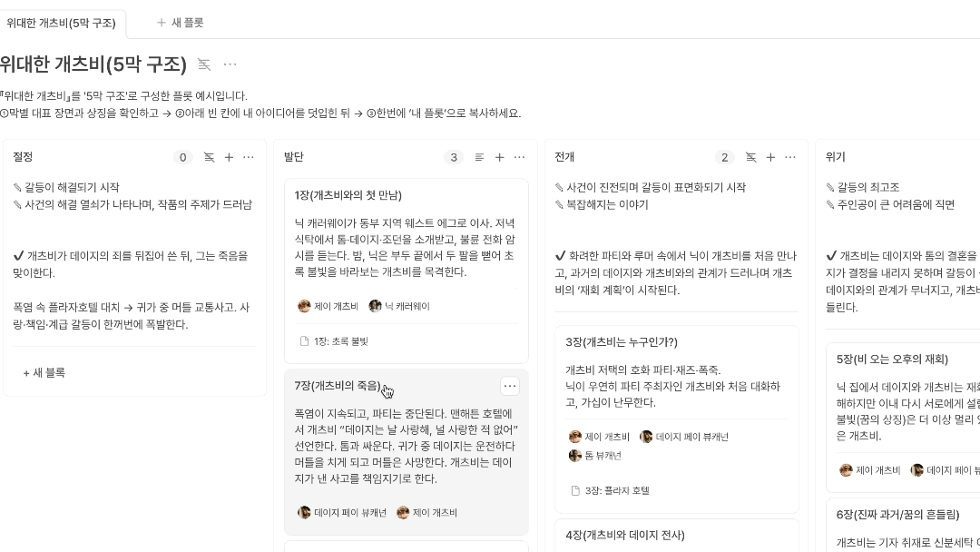Toggle description icon in 절정 column header
This screenshot has width=980, height=552.
pos(210,158)
